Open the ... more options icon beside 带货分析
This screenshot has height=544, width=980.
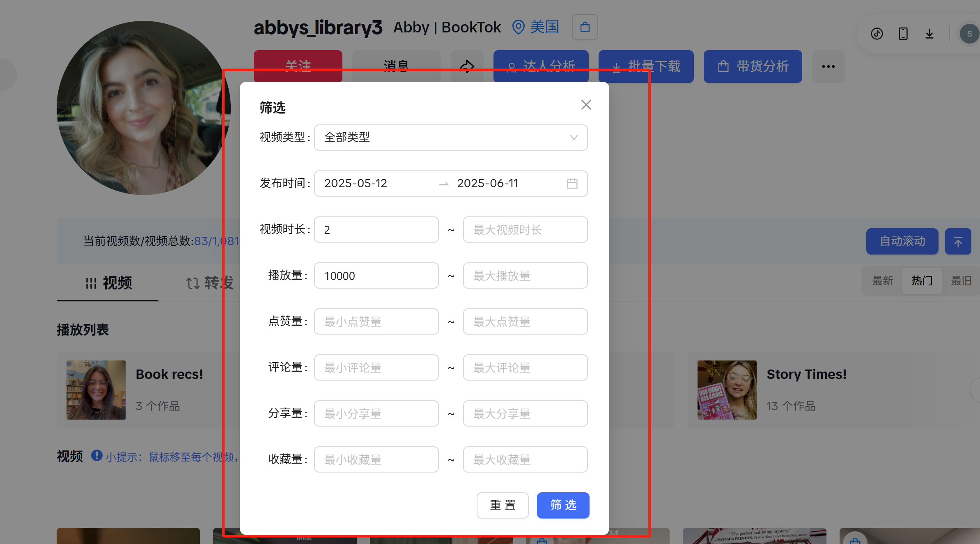click(828, 66)
